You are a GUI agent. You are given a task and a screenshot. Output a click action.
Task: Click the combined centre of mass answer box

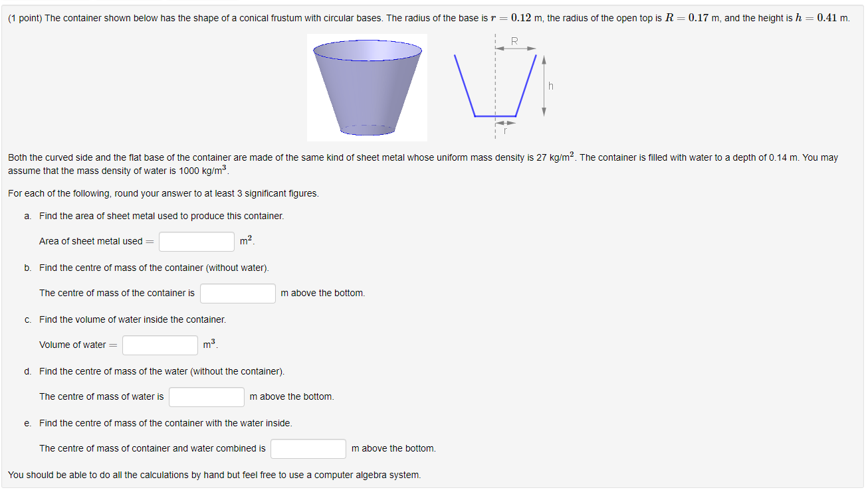(x=308, y=448)
